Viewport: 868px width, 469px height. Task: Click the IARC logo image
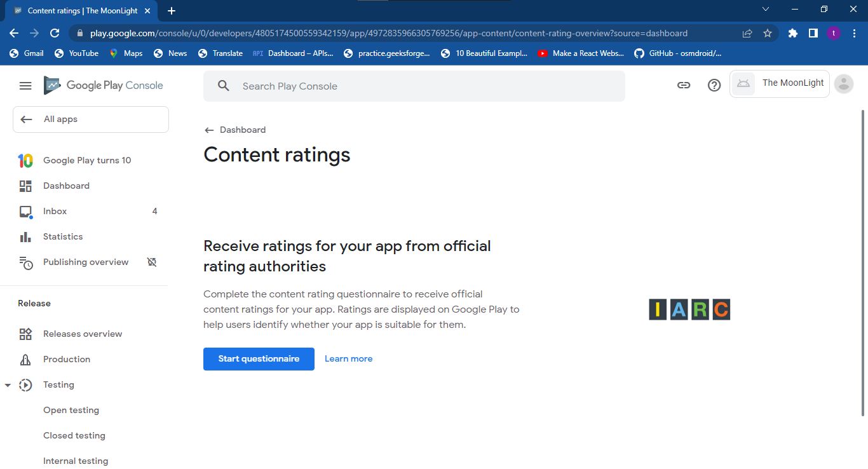pyautogui.click(x=689, y=309)
